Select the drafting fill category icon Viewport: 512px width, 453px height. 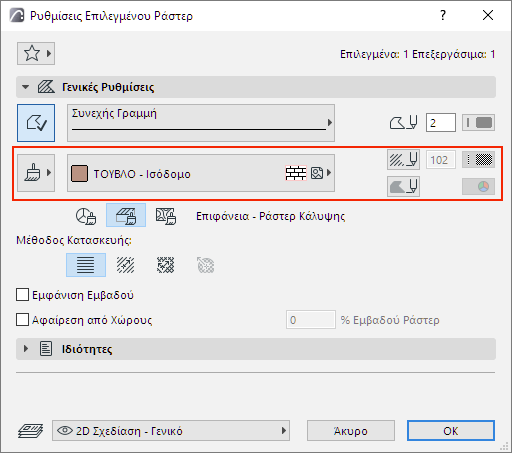click(86, 216)
